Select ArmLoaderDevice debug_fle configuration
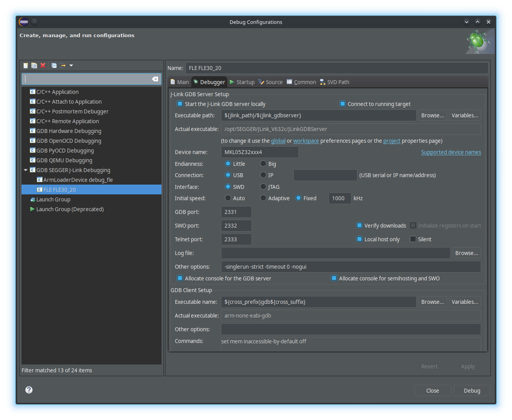Image resolution: width=512 pixels, height=420 pixels. click(x=78, y=180)
